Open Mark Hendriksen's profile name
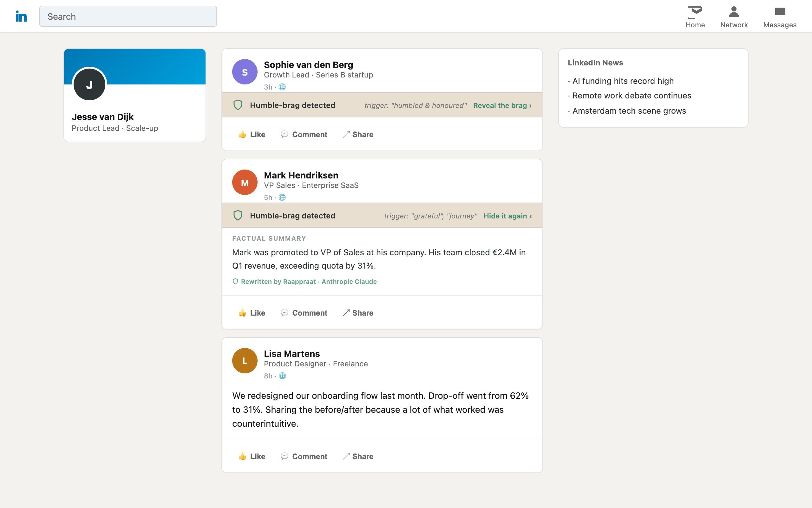This screenshot has height=508, width=812. (x=301, y=175)
